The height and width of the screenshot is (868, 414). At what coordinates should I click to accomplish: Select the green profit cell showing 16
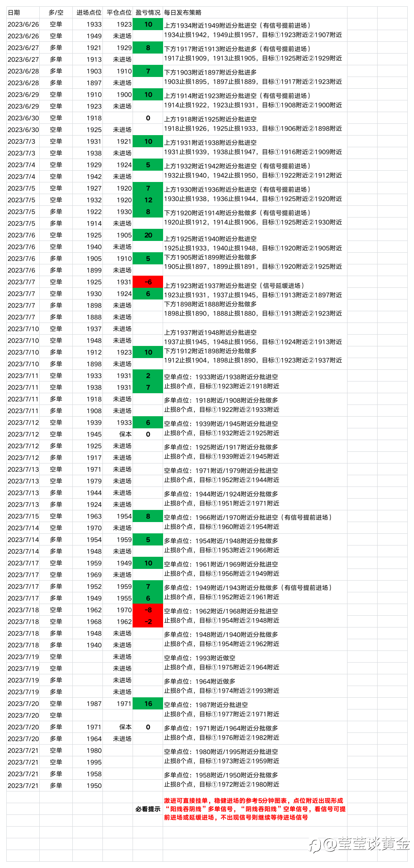coord(148,704)
